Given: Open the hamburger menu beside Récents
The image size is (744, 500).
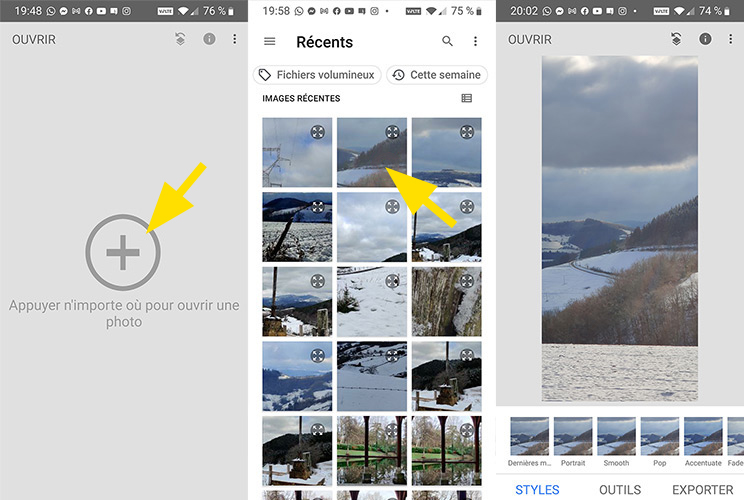Looking at the screenshot, I should (x=270, y=42).
